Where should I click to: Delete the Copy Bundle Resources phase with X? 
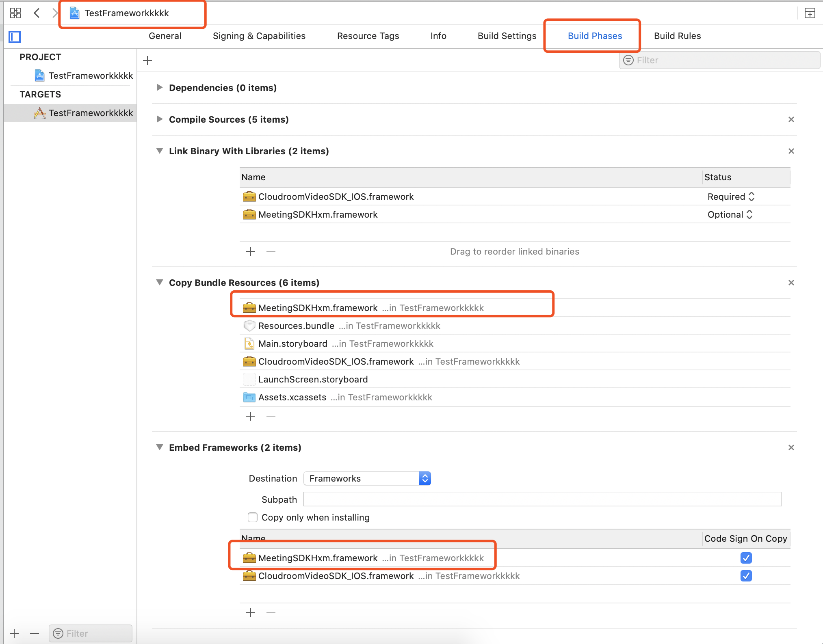coord(791,283)
